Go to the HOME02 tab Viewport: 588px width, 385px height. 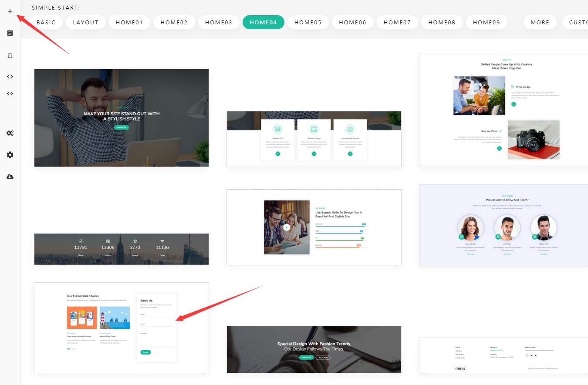(x=174, y=22)
